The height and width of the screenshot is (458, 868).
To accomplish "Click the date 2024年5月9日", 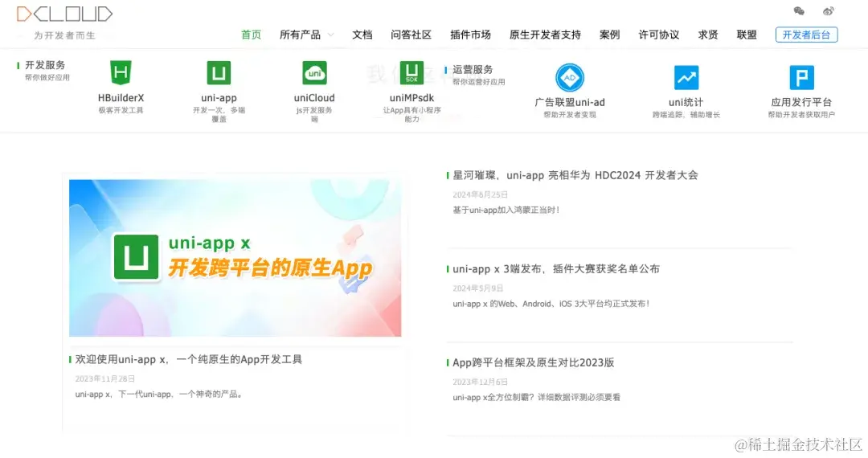I will (477, 288).
